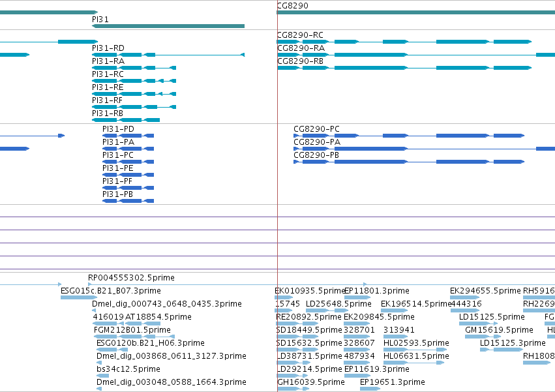This screenshot has height=392, width=555.
Task: Click the Pl31-RC transcript label
Action: [x=108, y=74]
